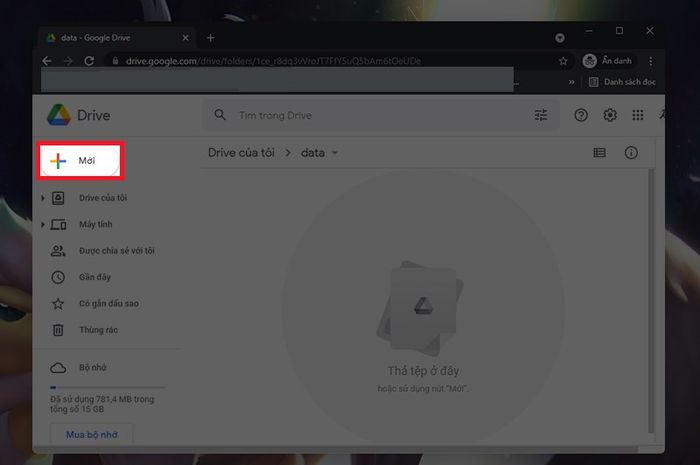Click the shared people icon

[x=58, y=251]
